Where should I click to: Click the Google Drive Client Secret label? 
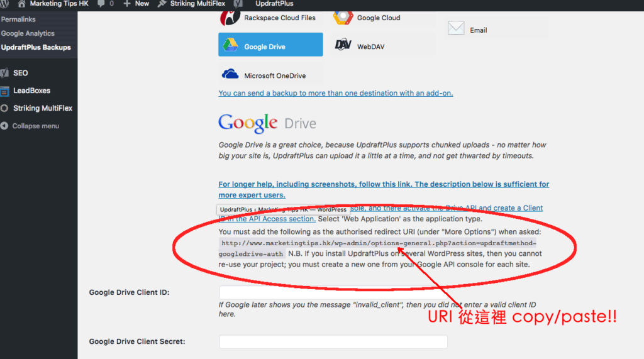pyautogui.click(x=137, y=341)
